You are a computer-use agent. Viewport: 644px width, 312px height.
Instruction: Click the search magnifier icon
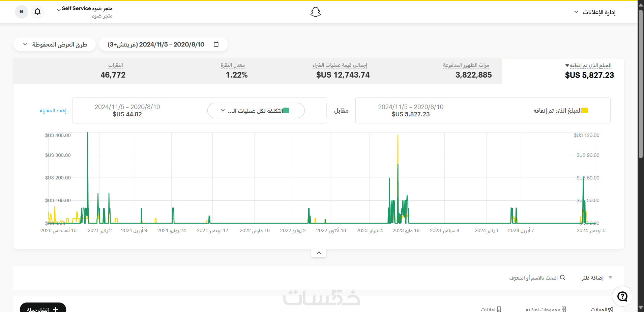click(562, 278)
